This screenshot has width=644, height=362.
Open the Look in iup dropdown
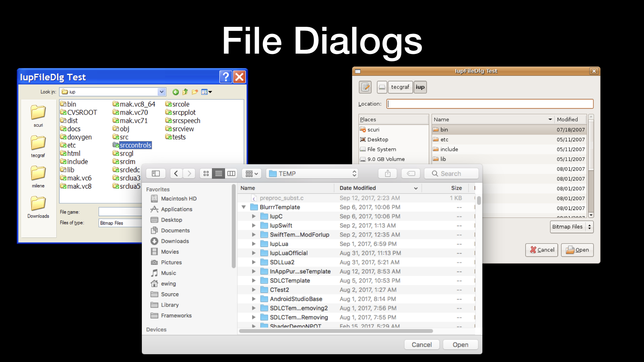(x=161, y=92)
